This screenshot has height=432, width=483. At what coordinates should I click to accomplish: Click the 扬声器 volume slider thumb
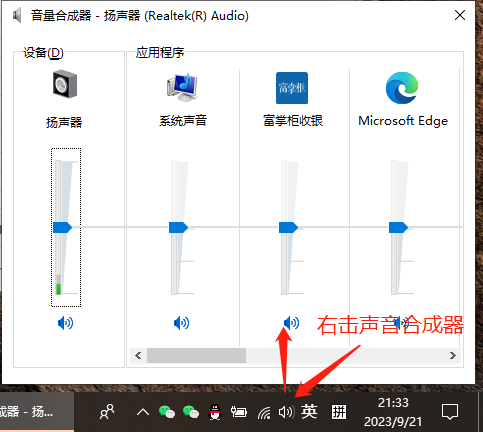[x=62, y=227]
